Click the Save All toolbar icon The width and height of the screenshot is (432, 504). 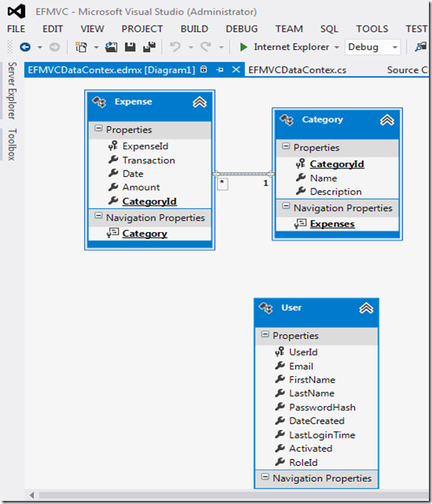click(149, 48)
